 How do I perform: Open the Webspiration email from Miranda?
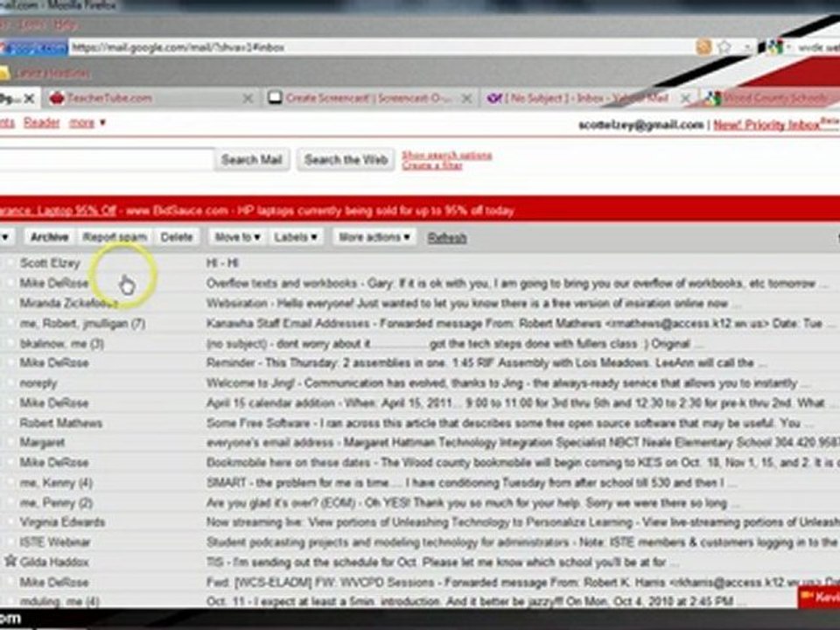click(x=420, y=303)
